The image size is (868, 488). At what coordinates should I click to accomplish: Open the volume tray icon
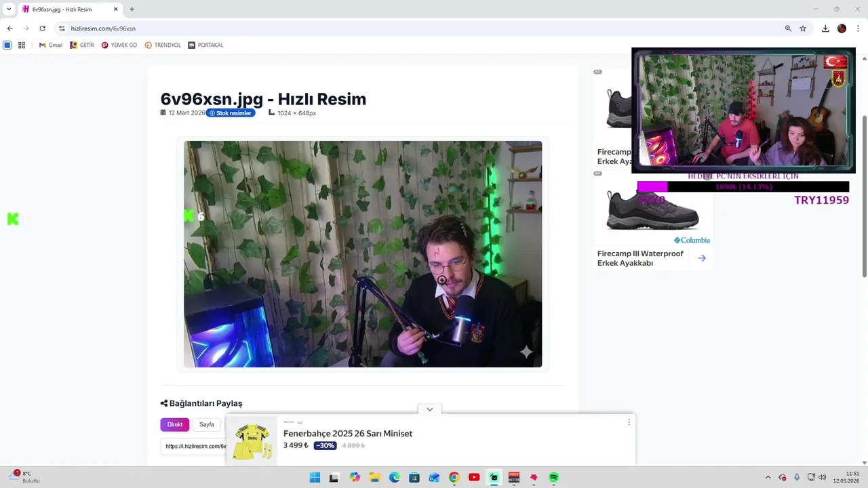[823, 478]
